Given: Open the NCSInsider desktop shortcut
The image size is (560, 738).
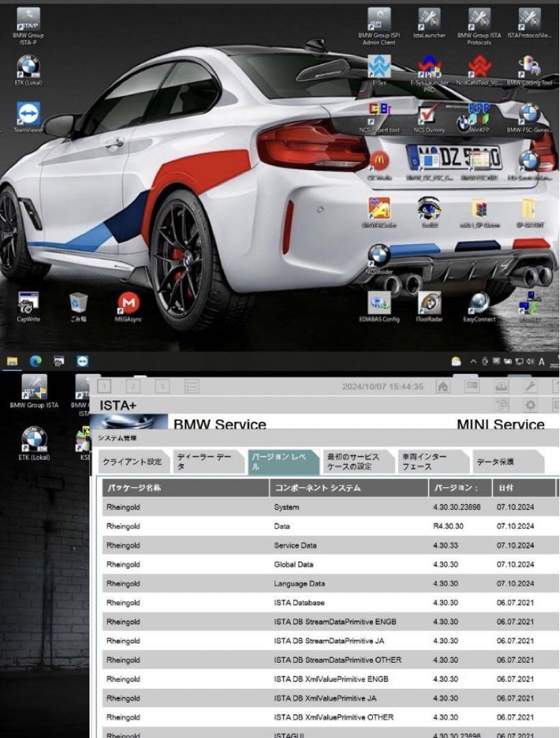Looking at the screenshot, I should 379,260.
